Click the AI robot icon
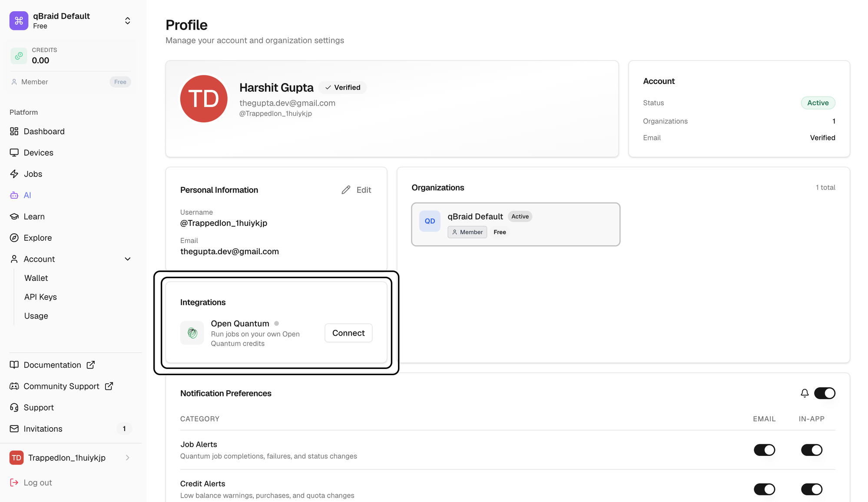Screen dimensions: 868x502 click(14, 195)
